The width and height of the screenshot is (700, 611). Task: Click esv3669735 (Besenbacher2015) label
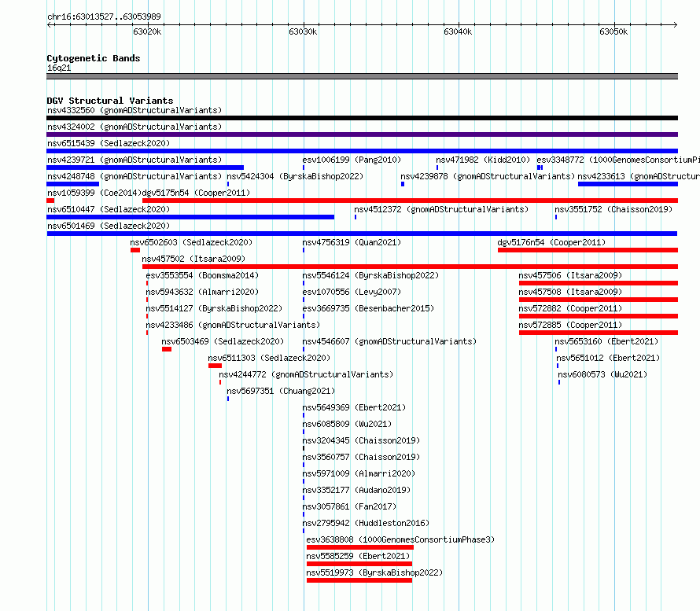[x=368, y=308]
